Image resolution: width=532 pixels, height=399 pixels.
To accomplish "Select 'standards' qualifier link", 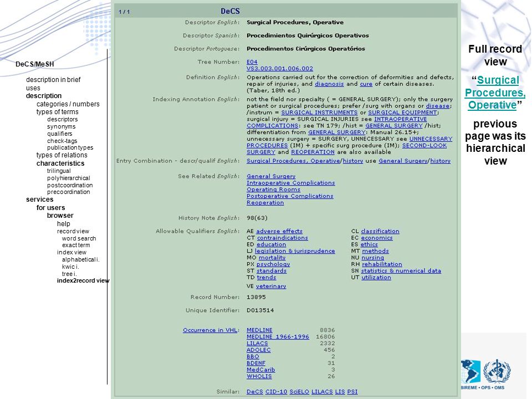I will click(272, 271).
